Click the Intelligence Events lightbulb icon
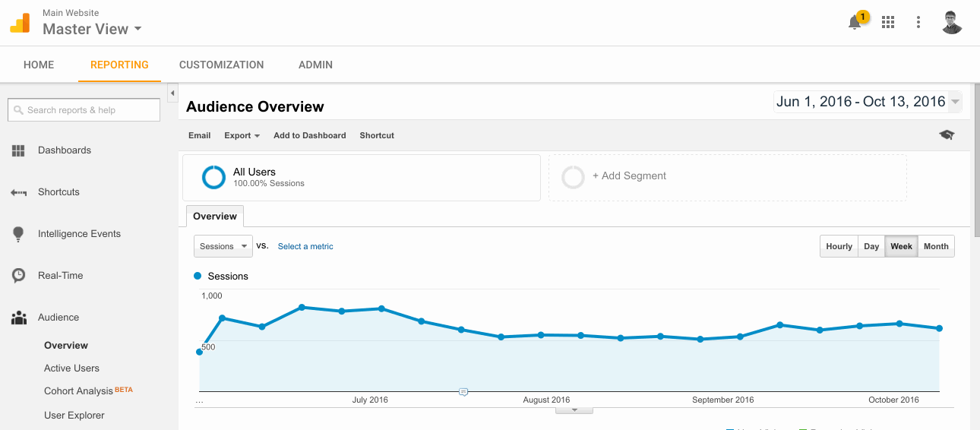 pyautogui.click(x=18, y=234)
